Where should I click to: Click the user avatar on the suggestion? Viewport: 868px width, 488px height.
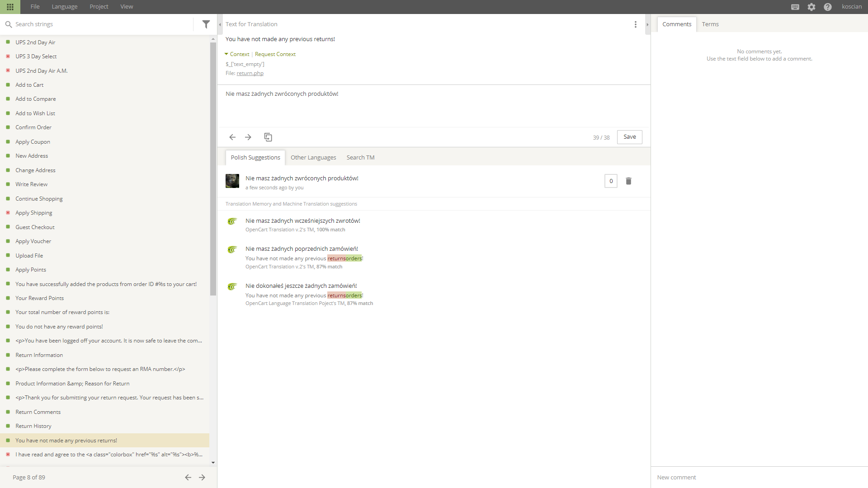pos(232,181)
